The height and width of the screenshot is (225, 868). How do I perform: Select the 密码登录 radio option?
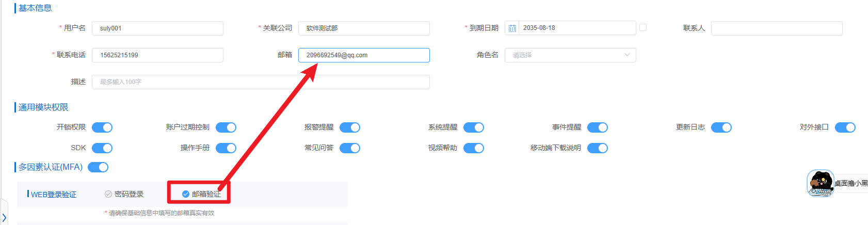pos(108,194)
